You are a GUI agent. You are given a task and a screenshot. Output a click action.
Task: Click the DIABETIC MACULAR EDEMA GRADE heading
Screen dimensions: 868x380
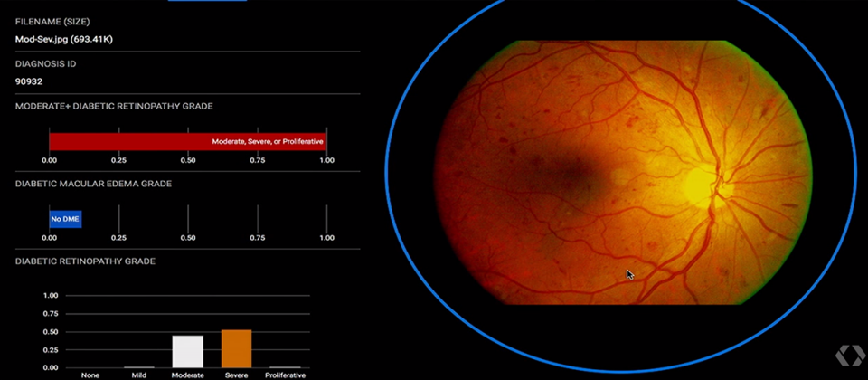[x=93, y=184]
